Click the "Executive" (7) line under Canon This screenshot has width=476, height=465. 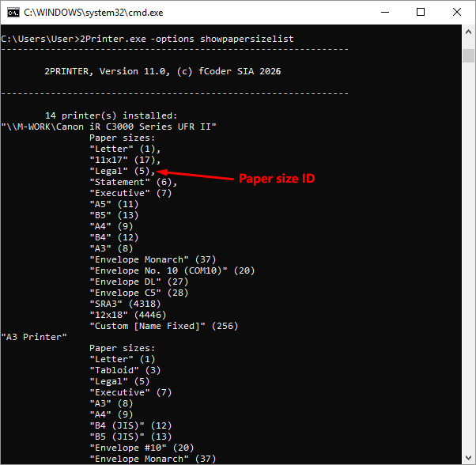(x=130, y=193)
